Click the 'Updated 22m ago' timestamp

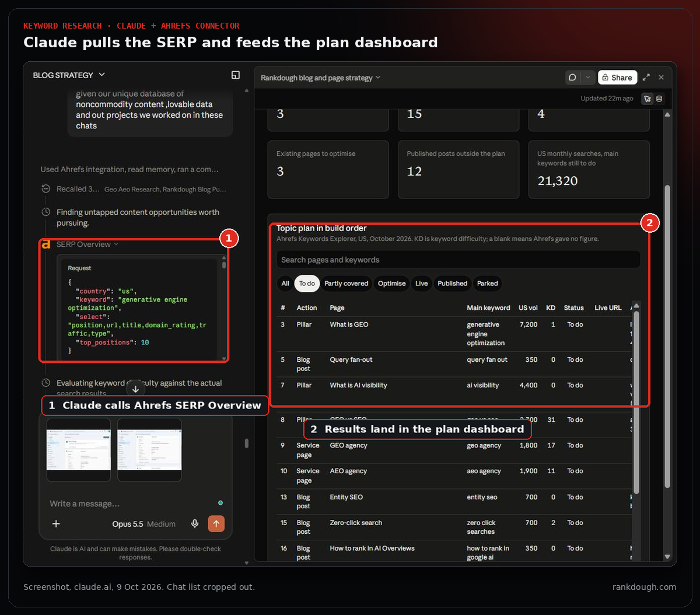click(x=607, y=99)
